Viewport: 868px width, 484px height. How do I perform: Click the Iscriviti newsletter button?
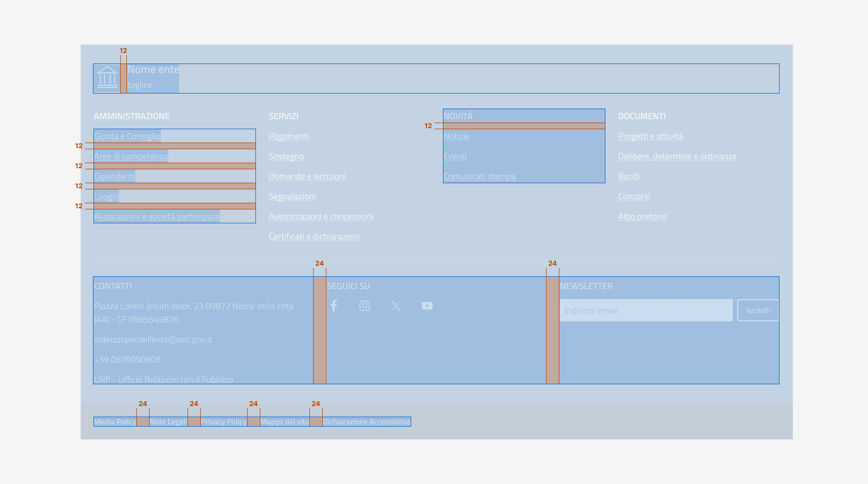click(758, 310)
